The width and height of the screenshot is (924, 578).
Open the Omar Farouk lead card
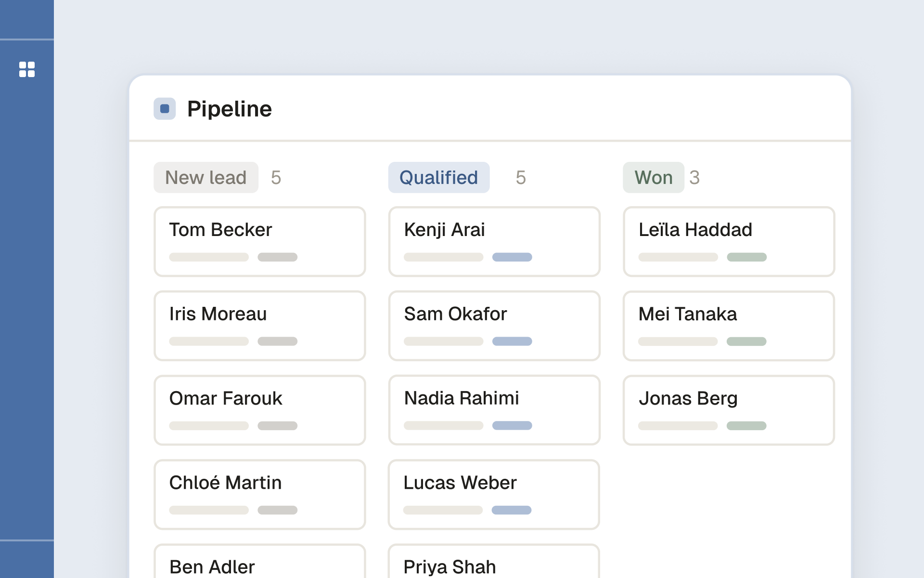pos(260,410)
